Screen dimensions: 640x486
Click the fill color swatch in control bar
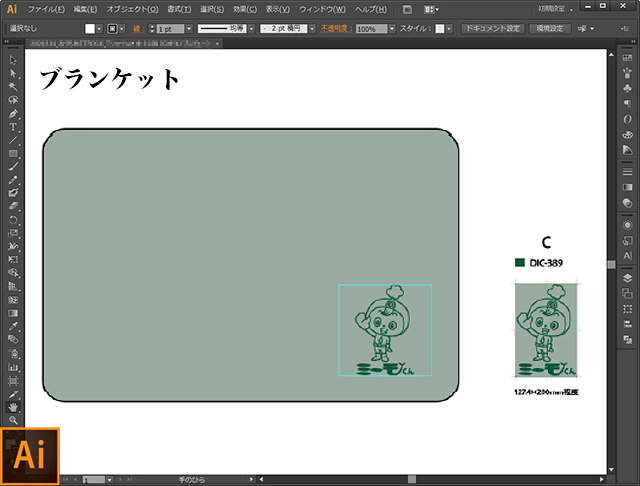pyautogui.click(x=90, y=29)
